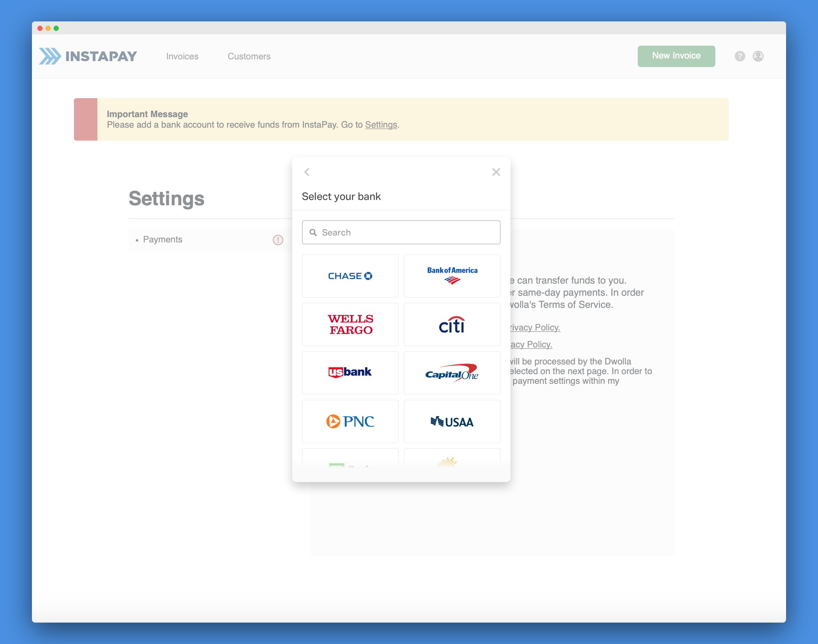The width and height of the screenshot is (818, 644).
Task: Pick Capital One from the list
Action: coord(452,373)
